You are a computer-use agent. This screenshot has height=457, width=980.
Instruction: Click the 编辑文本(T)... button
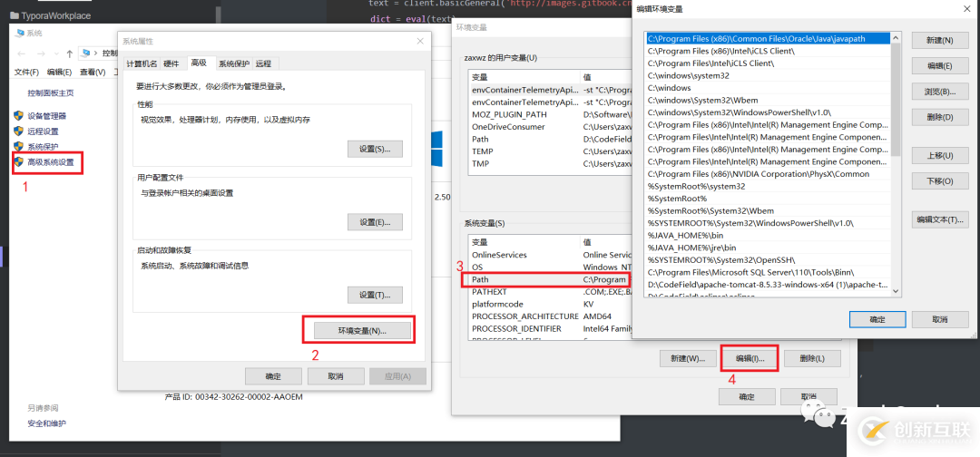[x=939, y=219]
